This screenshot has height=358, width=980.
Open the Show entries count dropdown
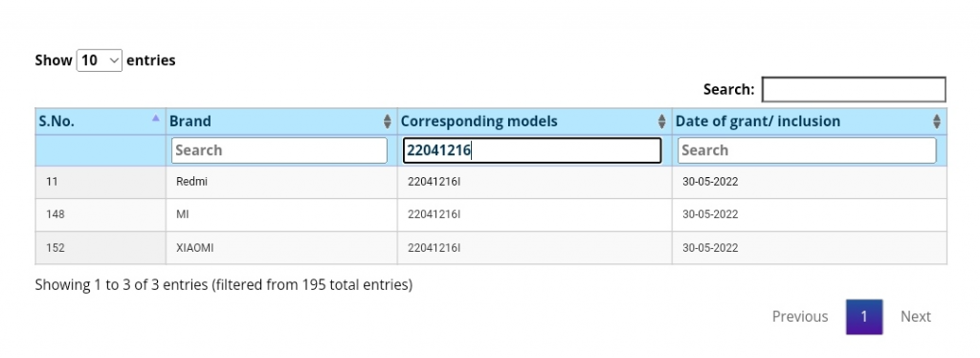(100, 60)
